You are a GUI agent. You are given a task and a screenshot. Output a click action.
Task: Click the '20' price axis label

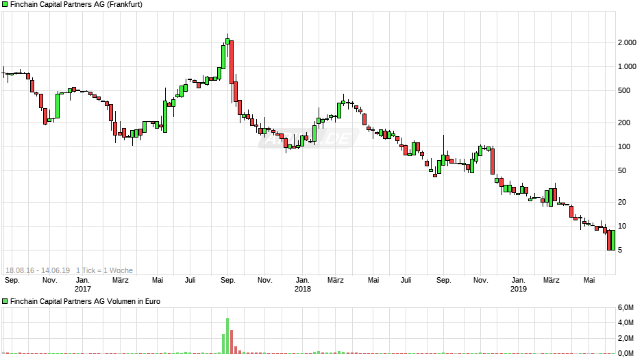click(622, 202)
